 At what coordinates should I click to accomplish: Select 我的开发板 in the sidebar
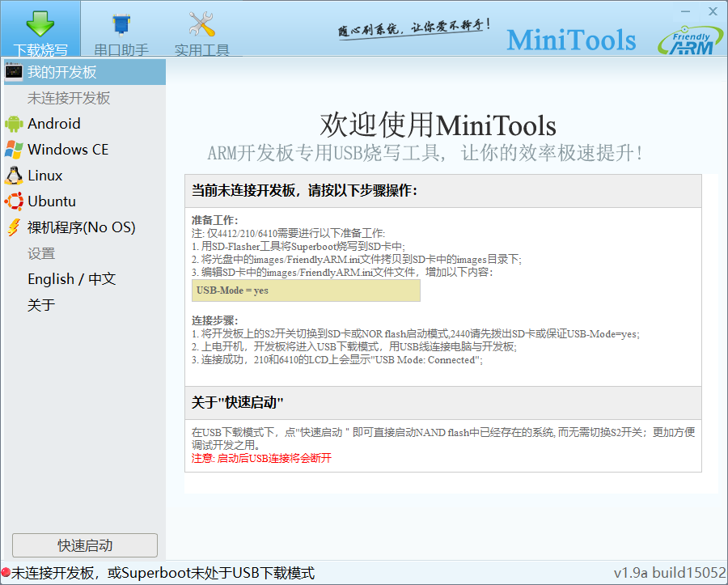coord(85,72)
